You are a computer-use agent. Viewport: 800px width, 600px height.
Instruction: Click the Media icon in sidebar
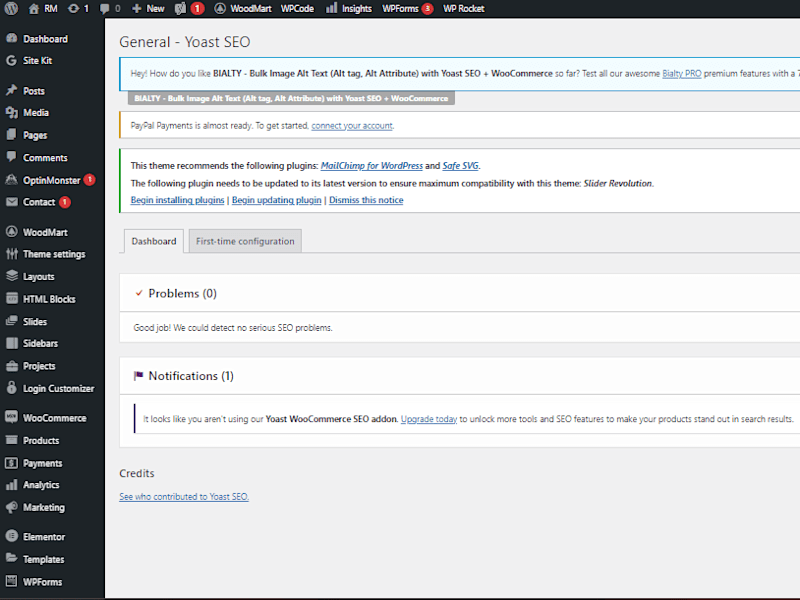(x=12, y=112)
